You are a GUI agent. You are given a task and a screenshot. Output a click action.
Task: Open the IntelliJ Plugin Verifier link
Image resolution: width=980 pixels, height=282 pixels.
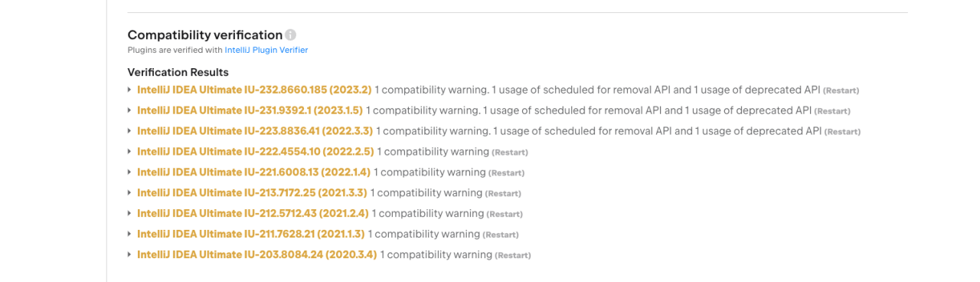point(266,50)
